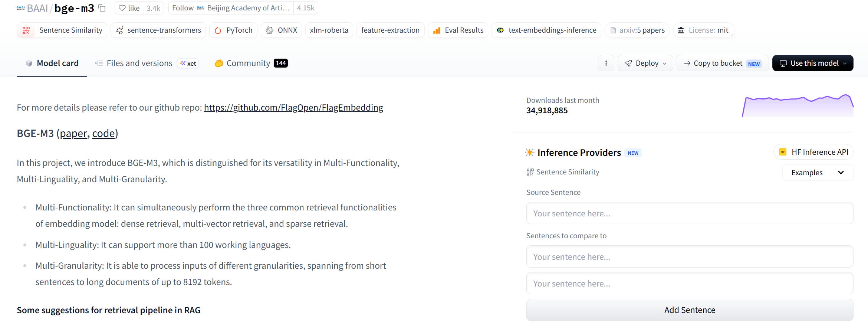View the 3.4k likes count
Screen dimensions: 868x324
154,8
